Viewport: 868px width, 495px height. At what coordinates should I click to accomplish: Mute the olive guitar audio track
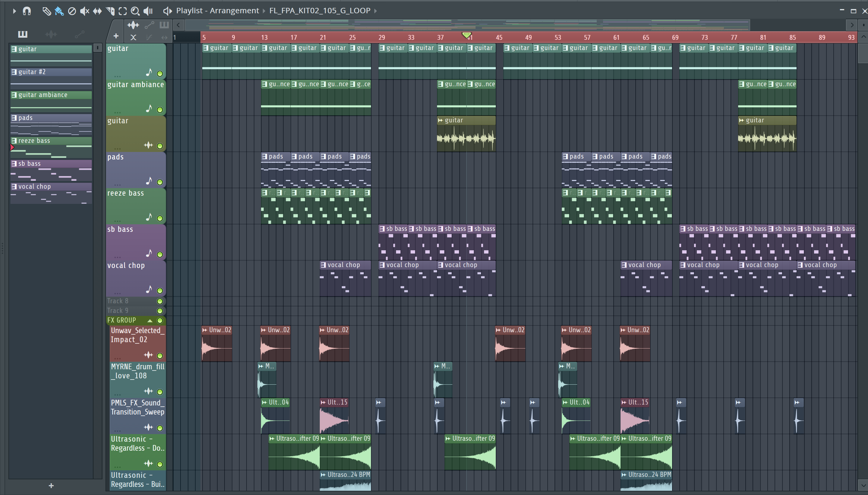tap(160, 146)
